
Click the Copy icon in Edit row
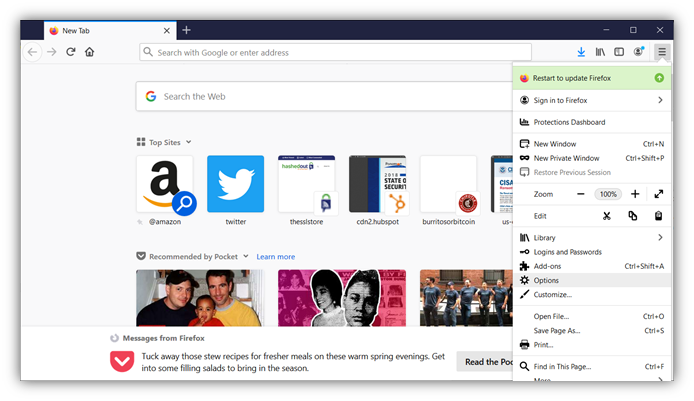pos(632,216)
